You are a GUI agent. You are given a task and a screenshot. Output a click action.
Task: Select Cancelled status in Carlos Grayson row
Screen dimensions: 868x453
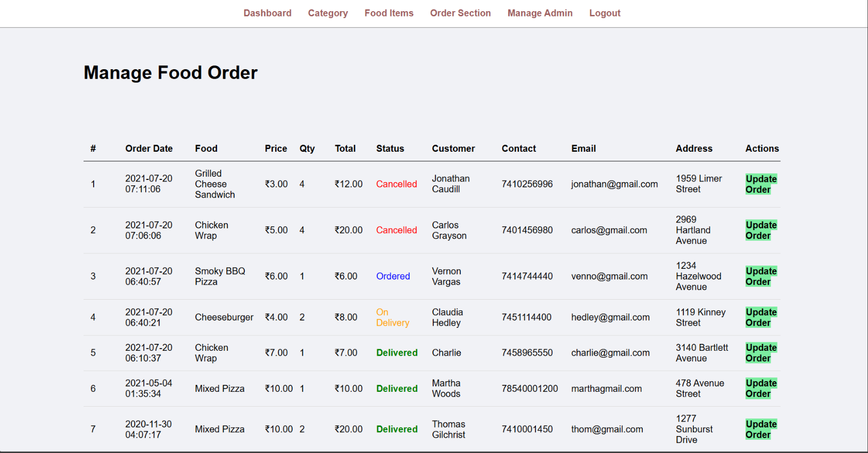(x=396, y=230)
